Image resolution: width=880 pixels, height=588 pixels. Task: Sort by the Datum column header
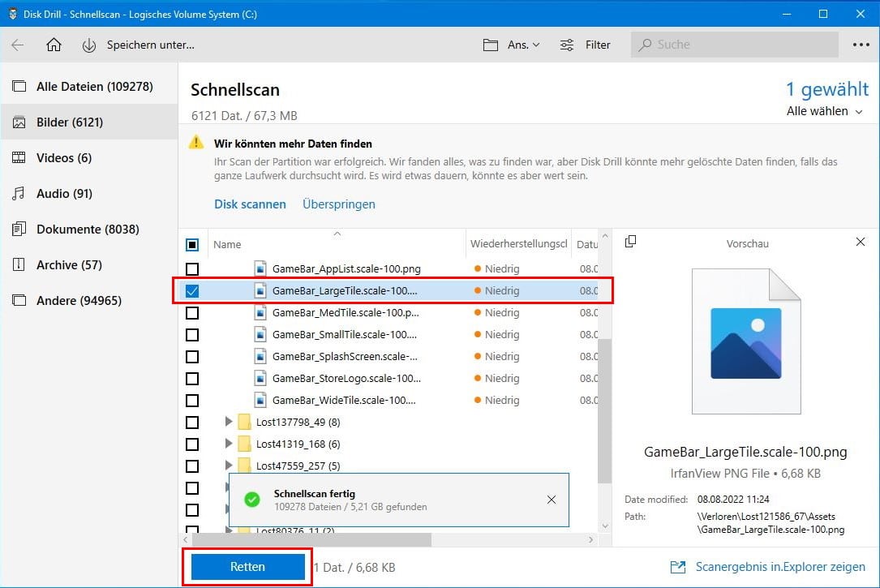click(586, 244)
